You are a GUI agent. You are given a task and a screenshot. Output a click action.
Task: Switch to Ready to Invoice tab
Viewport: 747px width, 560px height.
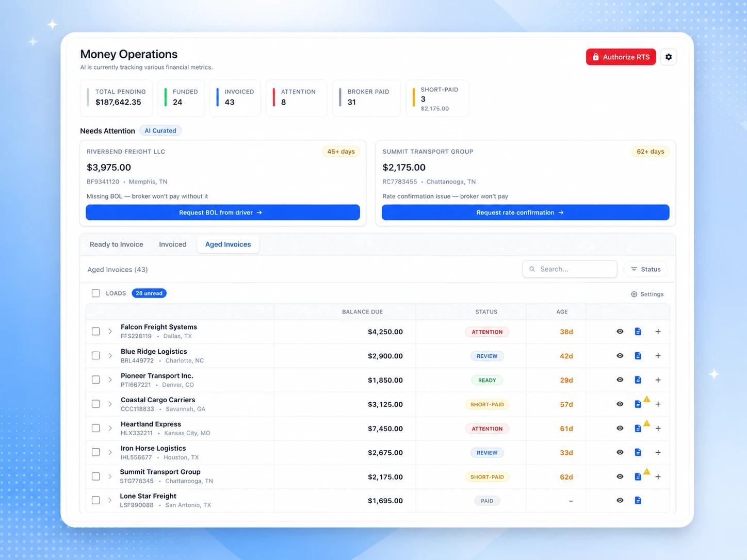[117, 244]
